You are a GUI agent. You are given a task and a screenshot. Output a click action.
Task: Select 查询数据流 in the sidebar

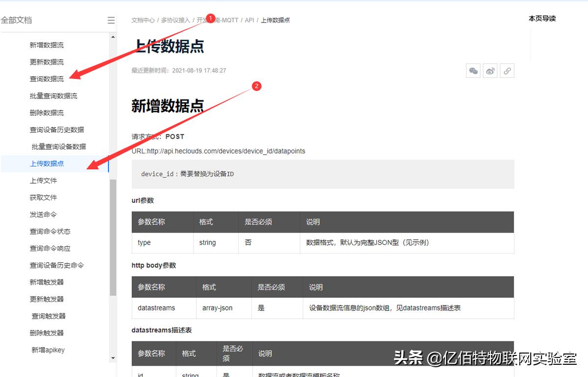(47, 78)
